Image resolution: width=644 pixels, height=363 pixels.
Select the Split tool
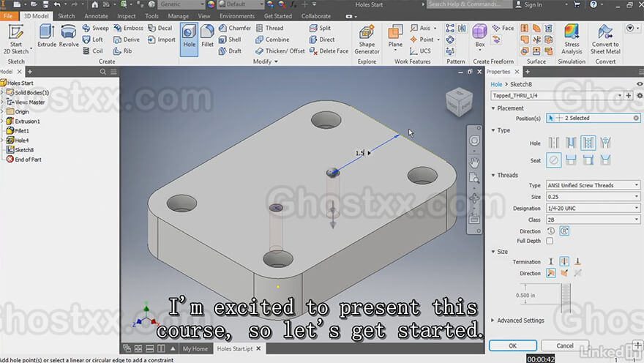click(x=320, y=28)
